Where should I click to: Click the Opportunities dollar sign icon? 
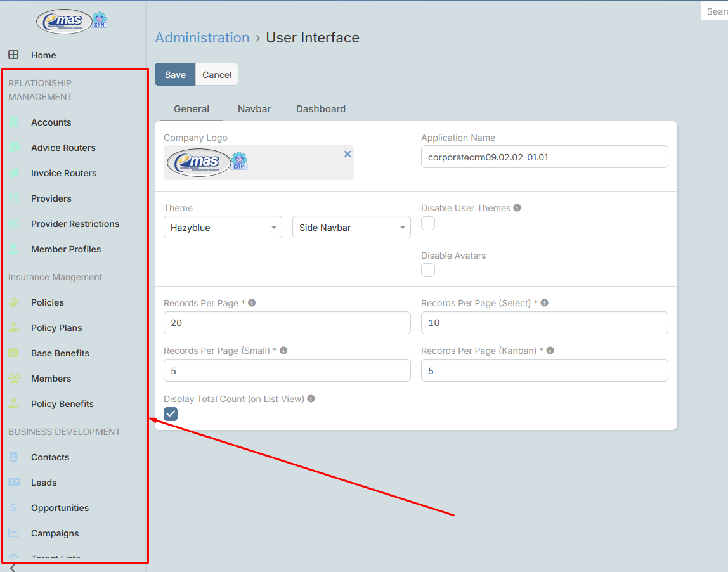pyautogui.click(x=14, y=508)
